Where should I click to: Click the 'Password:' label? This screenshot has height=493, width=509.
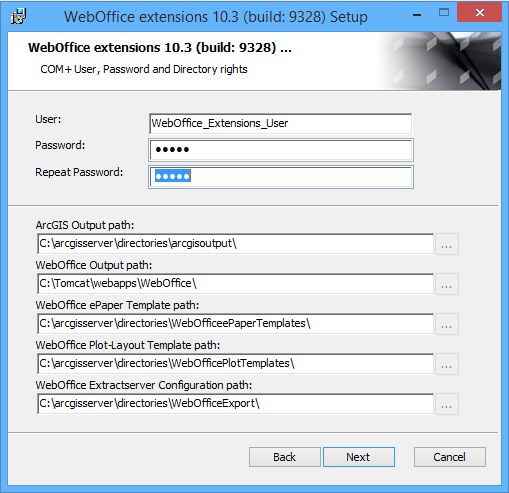click(60, 145)
